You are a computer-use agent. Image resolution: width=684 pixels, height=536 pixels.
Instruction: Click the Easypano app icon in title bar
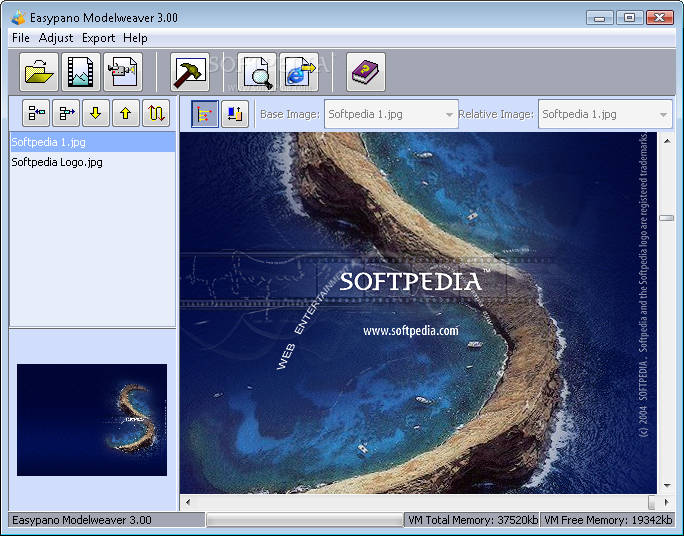click(x=18, y=18)
